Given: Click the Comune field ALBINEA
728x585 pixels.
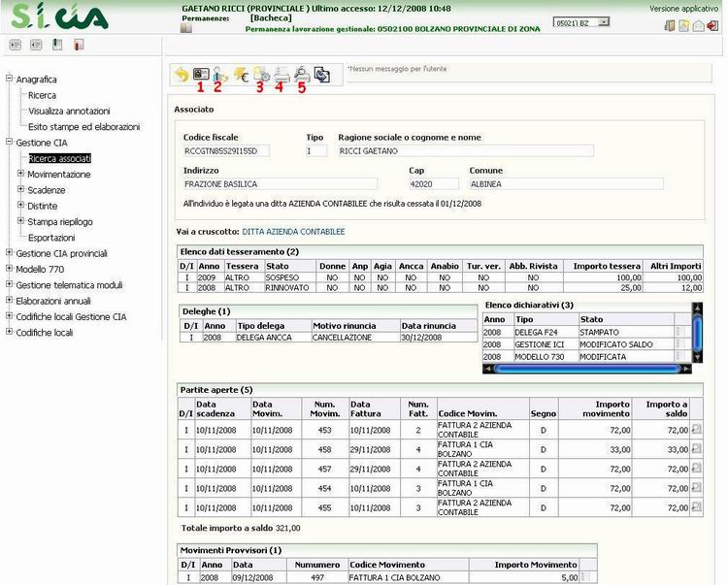Looking at the screenshot, I should 566,184.
